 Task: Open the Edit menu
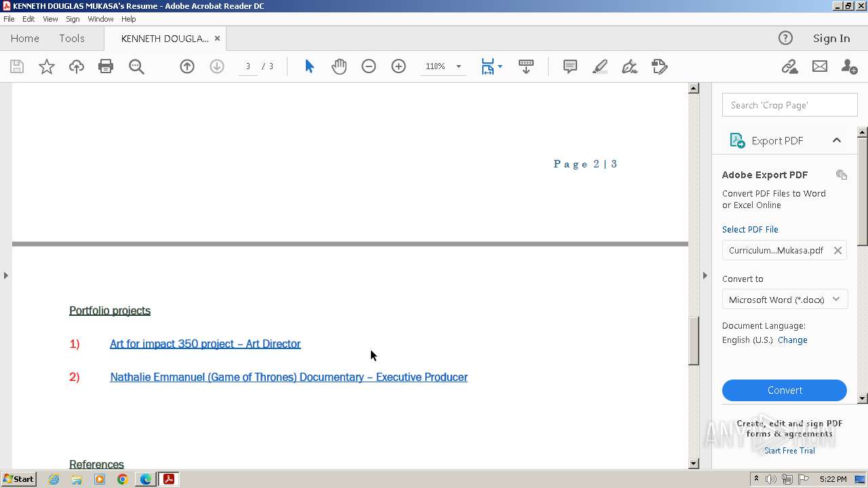[x=28, y=19]
